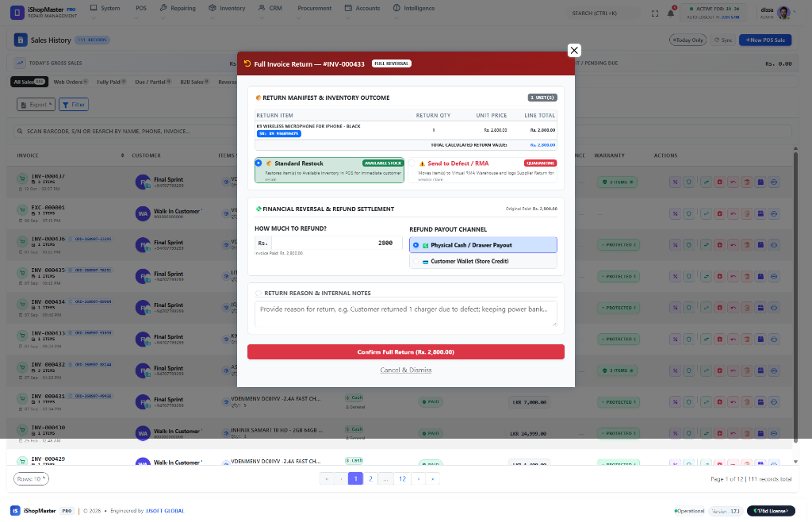Screen dimensions: 812x522
Task: Close the Full Invoice Return dialog
Action: 574,50
